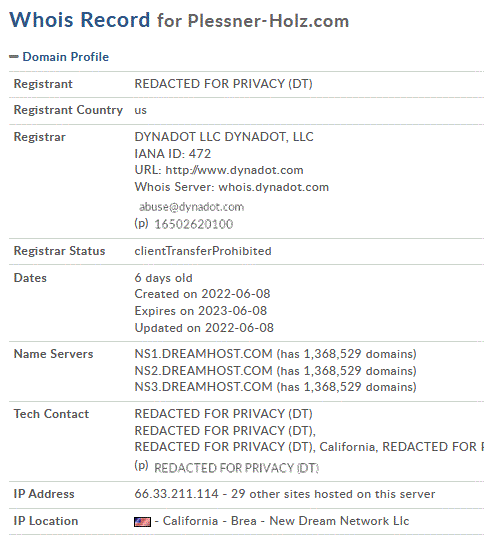The image size is (484, 536).
Task: Click the Created on 2022-06-08 date
Action: [x=202, y=294]
